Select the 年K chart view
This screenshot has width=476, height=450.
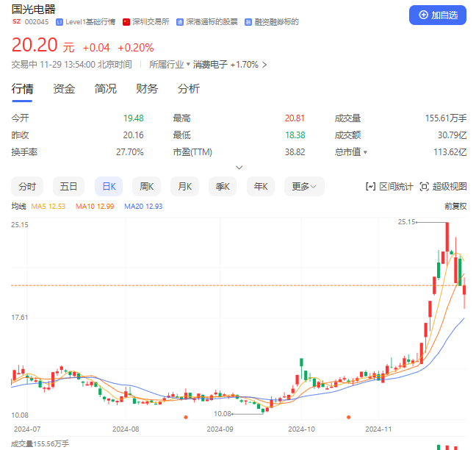[261, 186]
